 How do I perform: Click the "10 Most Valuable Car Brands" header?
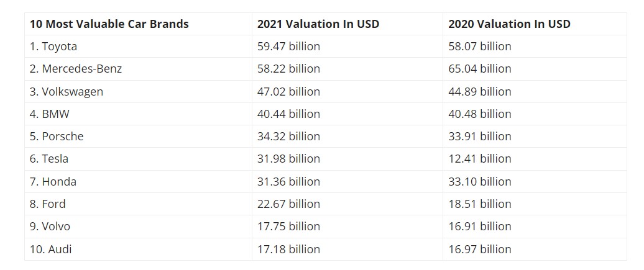click(109, 24)
